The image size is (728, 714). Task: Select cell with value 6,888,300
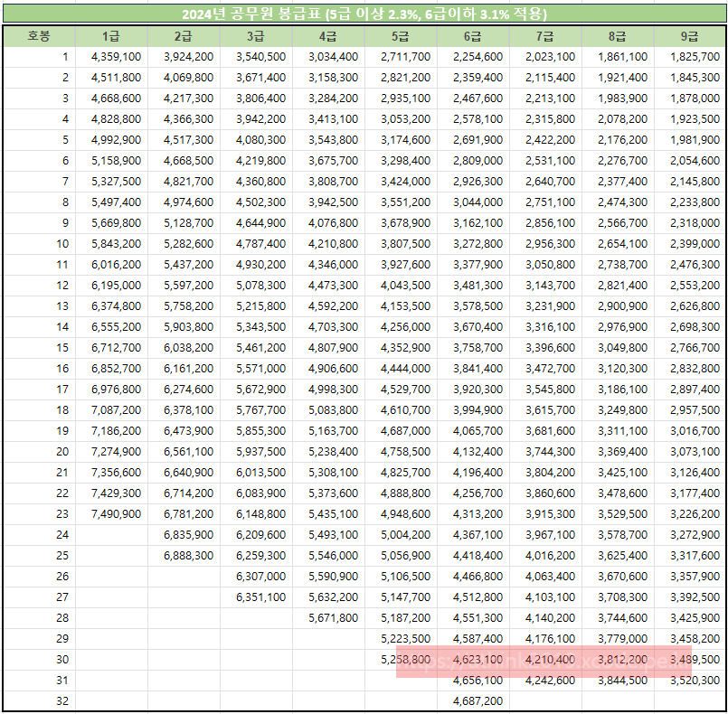coord(184,556)
